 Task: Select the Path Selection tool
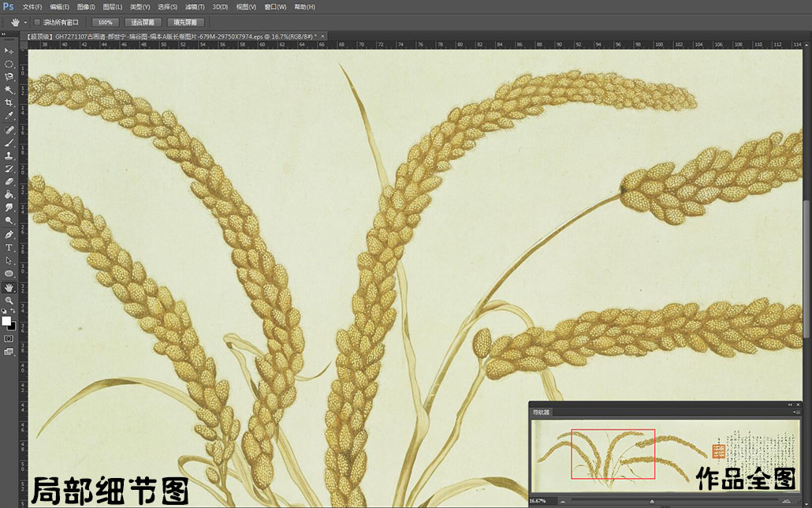(x=9, y=260)
